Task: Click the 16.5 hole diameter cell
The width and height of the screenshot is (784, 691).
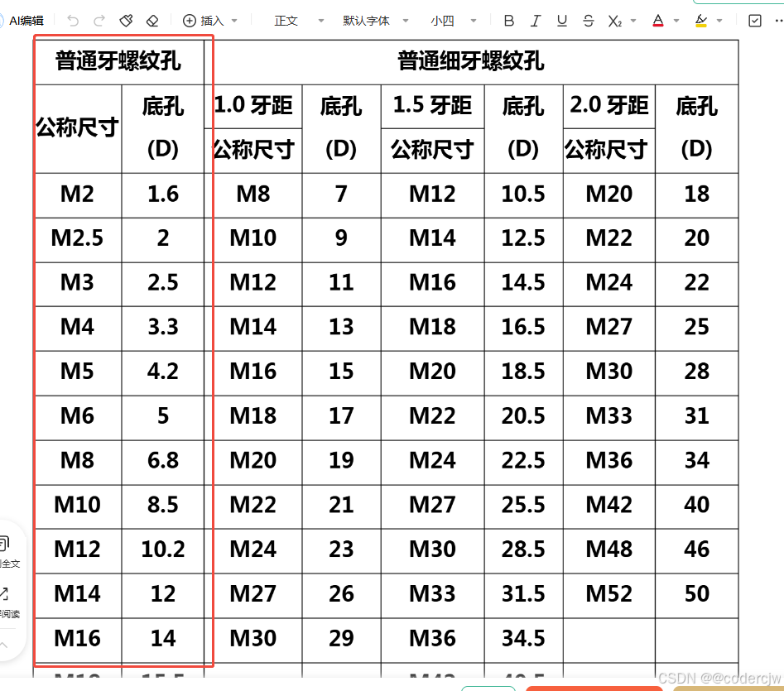Action: point(523,327)
